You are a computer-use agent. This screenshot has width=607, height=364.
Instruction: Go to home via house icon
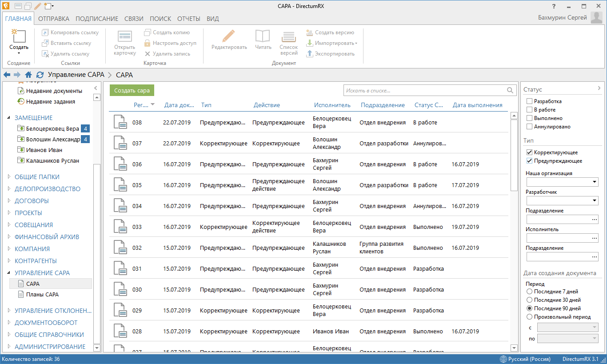[x=28, y=75]
